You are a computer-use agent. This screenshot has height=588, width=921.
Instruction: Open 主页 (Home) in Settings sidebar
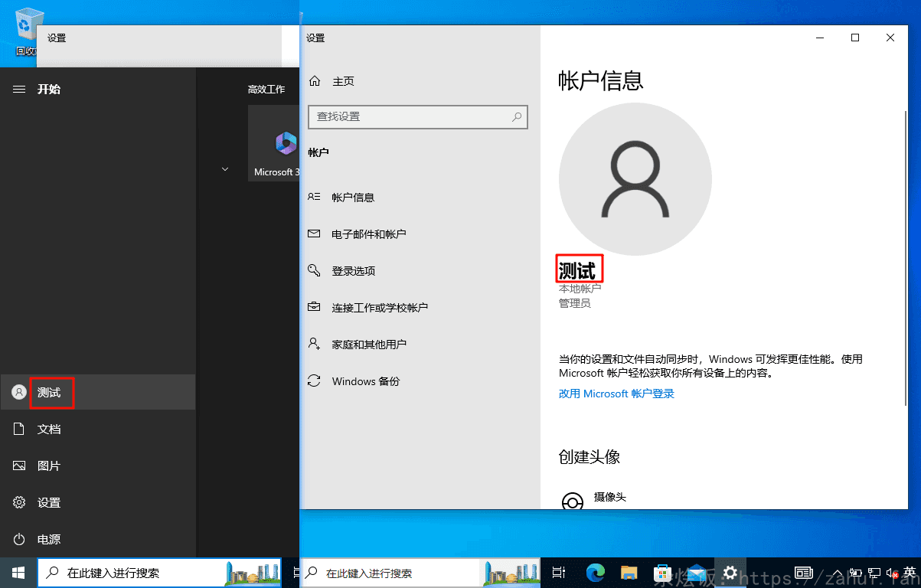342,81
